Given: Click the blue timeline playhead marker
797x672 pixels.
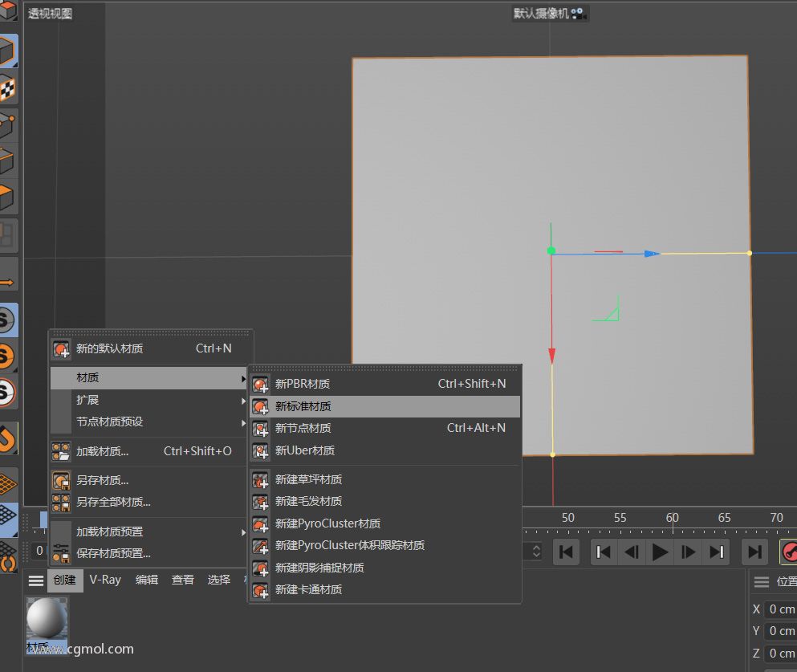Looking at the screenshot, I should click(x=43, y=520).
